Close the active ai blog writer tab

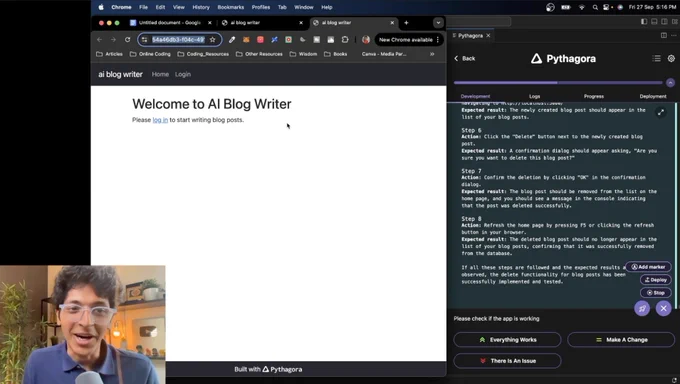point(392,23)
